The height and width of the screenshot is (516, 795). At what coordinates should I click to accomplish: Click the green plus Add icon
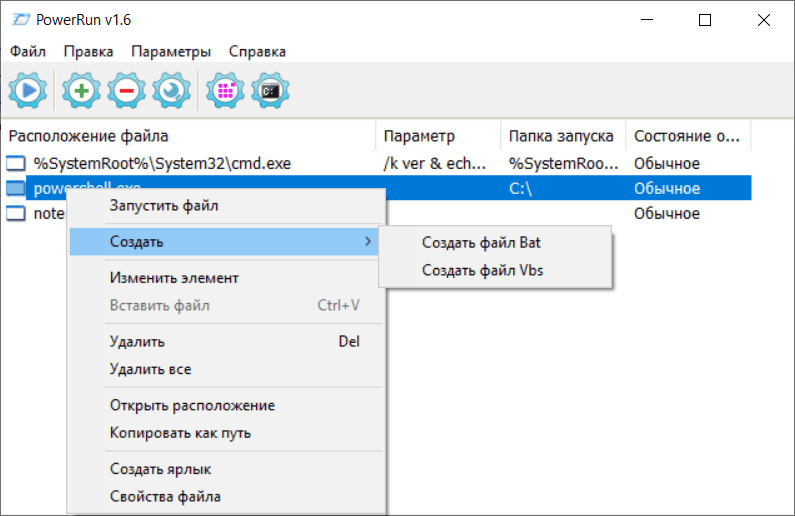(81, 91)
